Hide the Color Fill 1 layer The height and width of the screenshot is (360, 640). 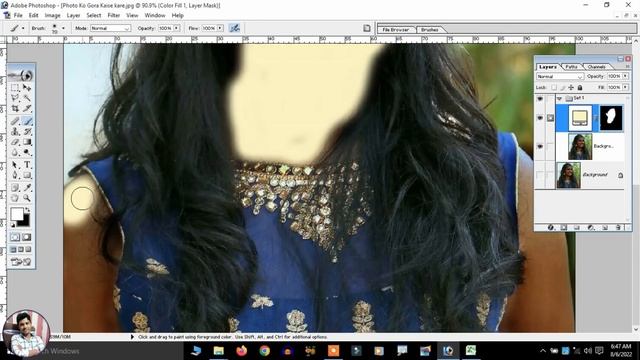tap(540, 118)
